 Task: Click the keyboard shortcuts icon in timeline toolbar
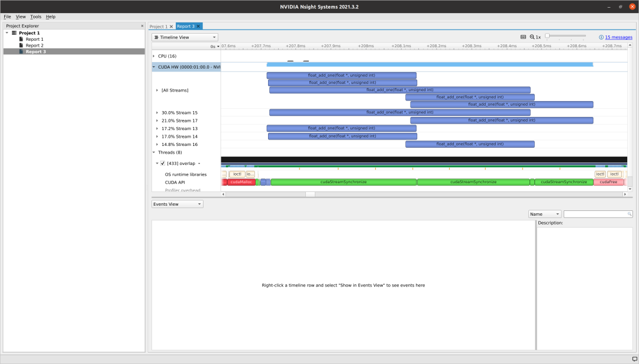[x=523, y=37]
